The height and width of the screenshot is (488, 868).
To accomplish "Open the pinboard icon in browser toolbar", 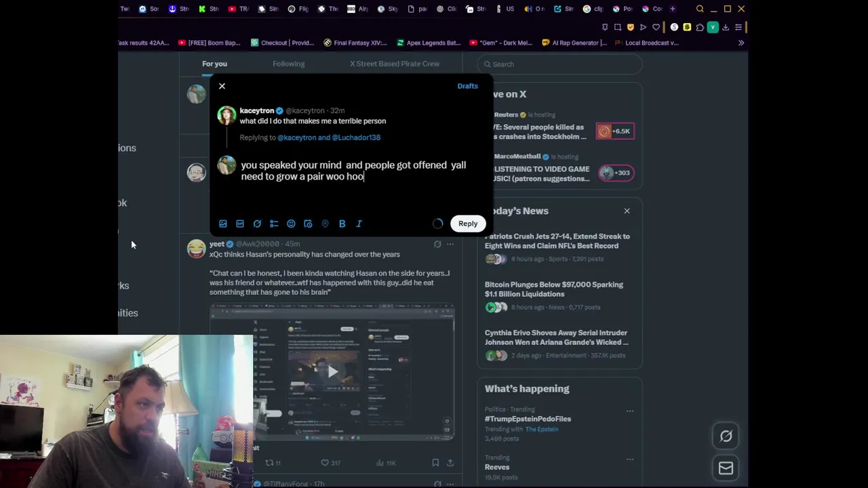I will click(605, 27).
